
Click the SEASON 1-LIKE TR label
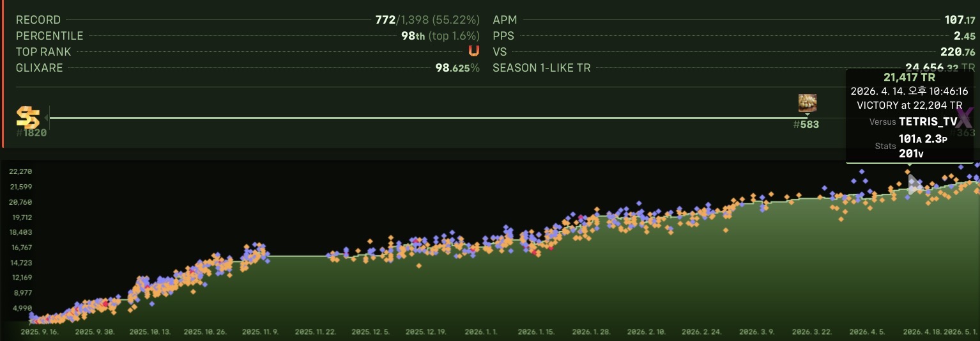tap(542, 68)
